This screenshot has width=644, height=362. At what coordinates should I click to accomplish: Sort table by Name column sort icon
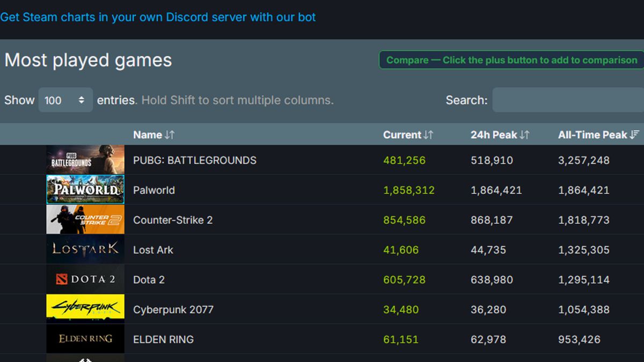[x=170, y=135]
